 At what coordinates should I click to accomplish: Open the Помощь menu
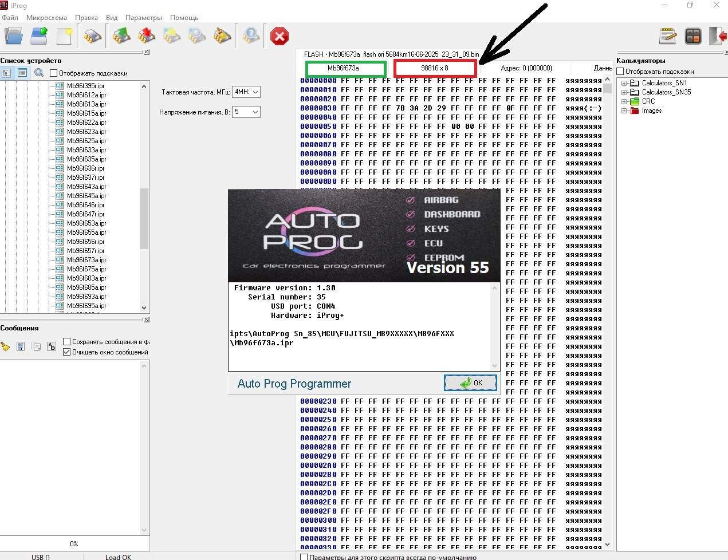click(x=184, y=18)
